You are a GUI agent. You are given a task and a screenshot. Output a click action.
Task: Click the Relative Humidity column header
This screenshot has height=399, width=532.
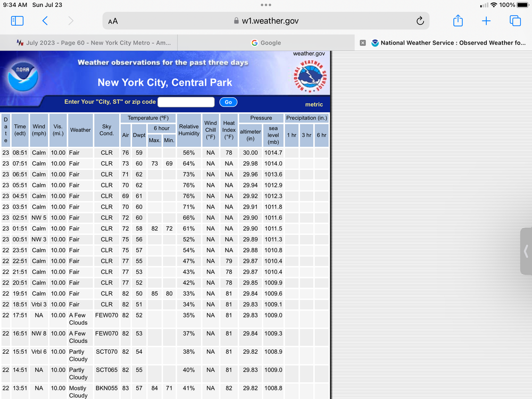(189, 130)
